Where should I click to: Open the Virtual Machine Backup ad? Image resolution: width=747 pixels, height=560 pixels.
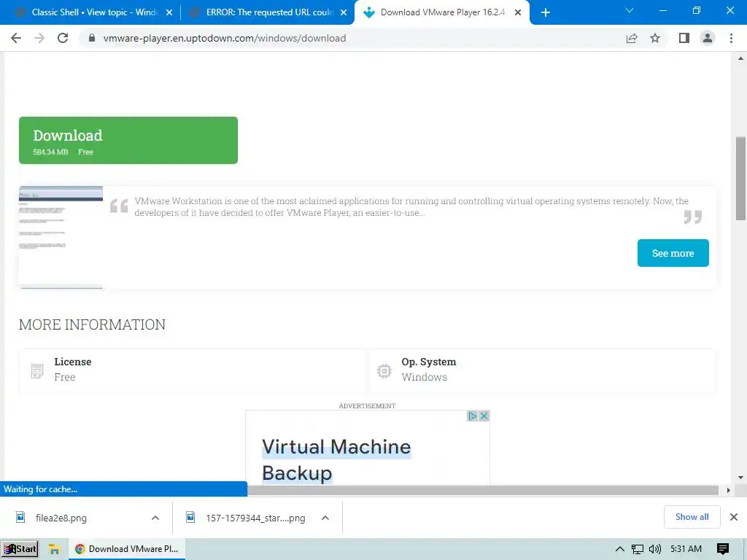(x=368, y=448)
